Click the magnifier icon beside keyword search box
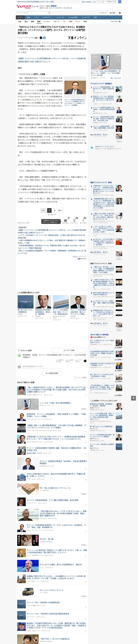The image size is (138, 644). point(49,13)
